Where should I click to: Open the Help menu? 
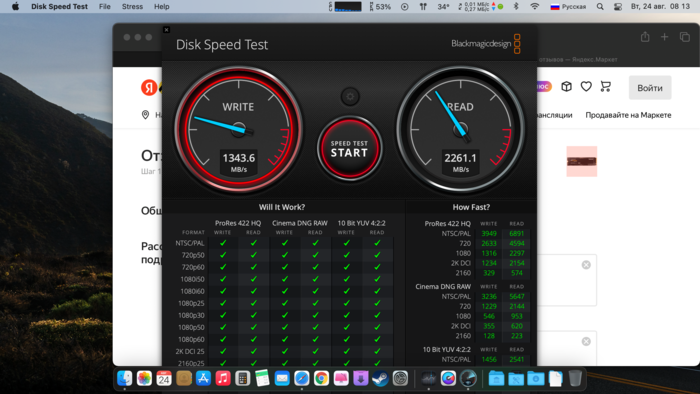pos(162,7)
